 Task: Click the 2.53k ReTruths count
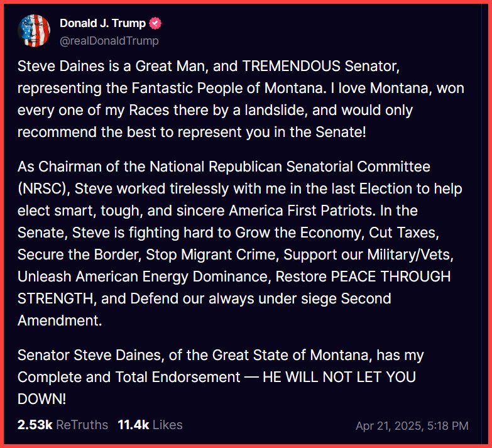pos(63,425)
